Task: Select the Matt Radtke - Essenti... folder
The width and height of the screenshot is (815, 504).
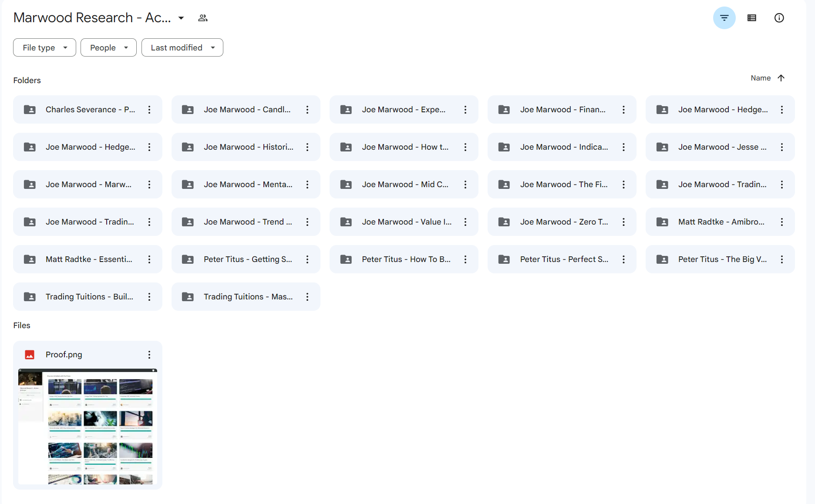Action: click(88, 259)
